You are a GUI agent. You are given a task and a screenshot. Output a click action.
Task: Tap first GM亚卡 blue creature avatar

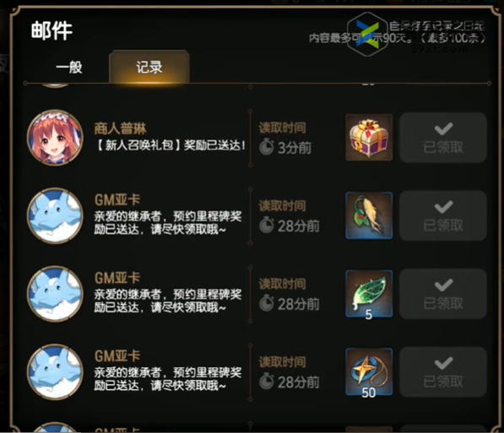pos(55,216)
